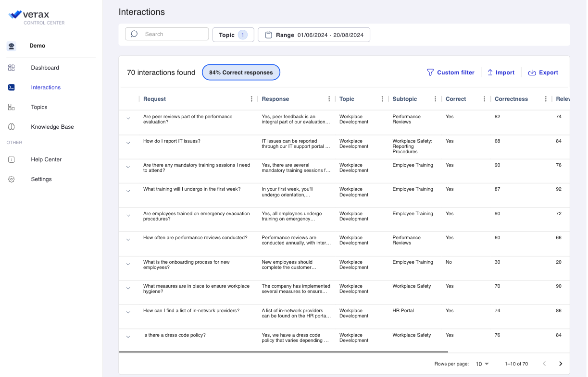Open the Custom filter option
Viewport: 588px width, 377px height.
pyautogui.click(x=450, y=73)
